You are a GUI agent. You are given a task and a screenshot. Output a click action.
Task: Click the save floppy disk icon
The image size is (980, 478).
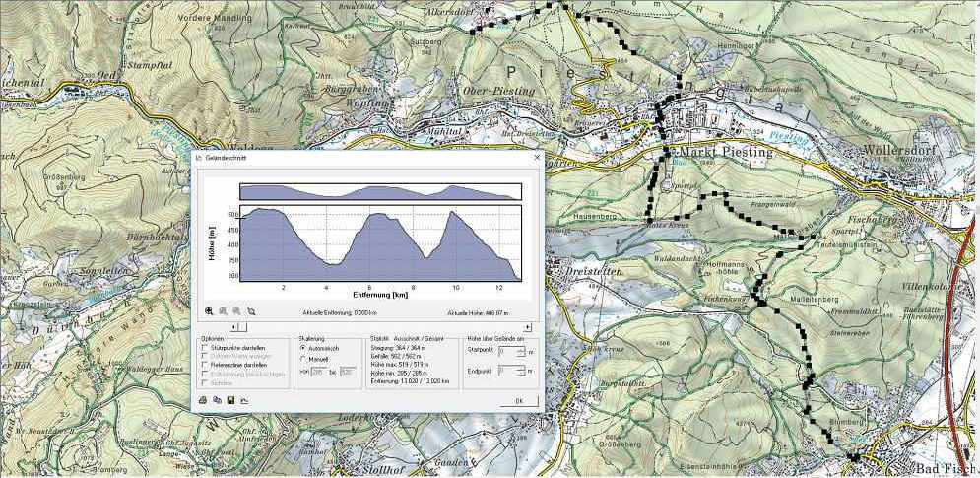229,400
